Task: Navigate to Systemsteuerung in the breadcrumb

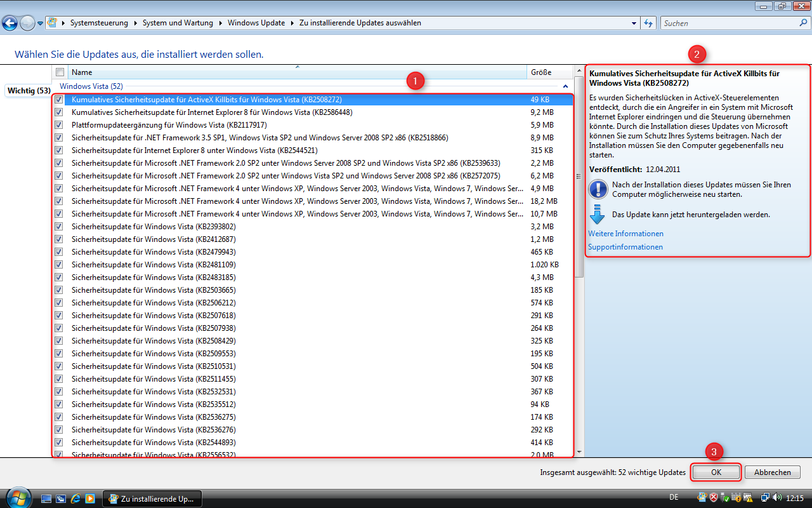Action: pos(98,23)
